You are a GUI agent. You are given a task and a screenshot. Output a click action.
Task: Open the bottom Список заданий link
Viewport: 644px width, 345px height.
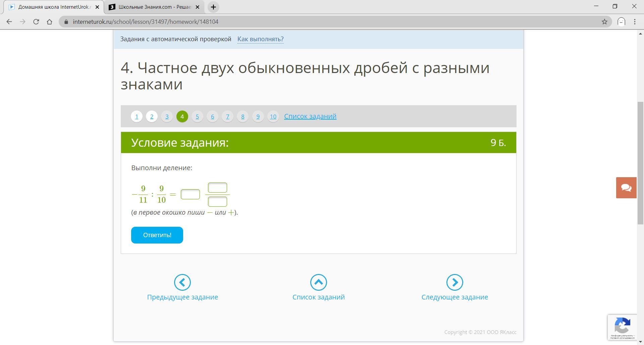[319, 297]
